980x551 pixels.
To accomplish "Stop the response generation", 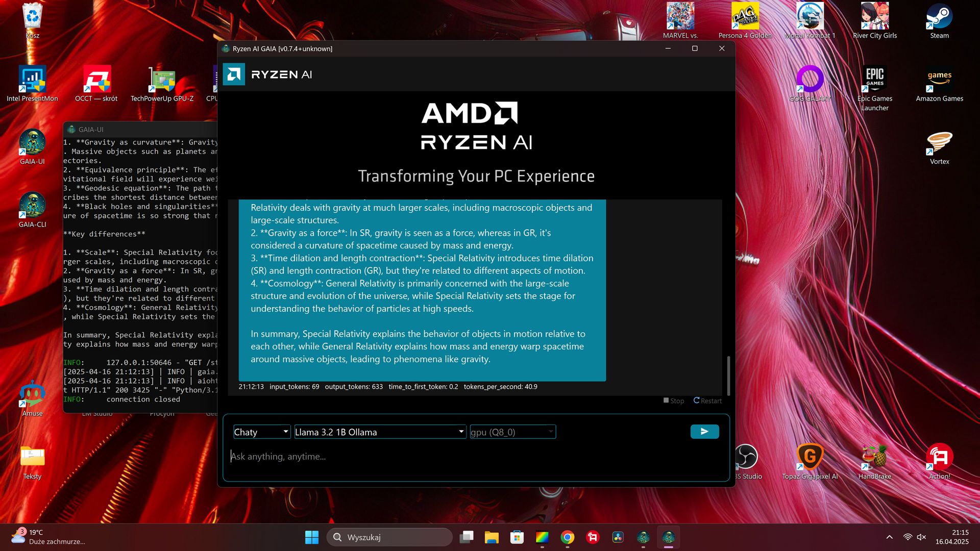I will (x=674, y=401).
